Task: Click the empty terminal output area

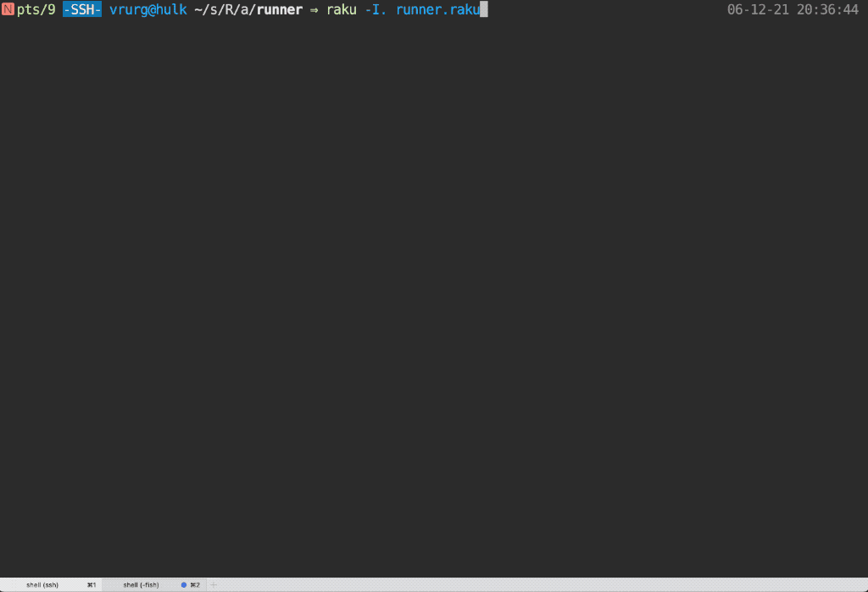Action: tap(434, 297)
